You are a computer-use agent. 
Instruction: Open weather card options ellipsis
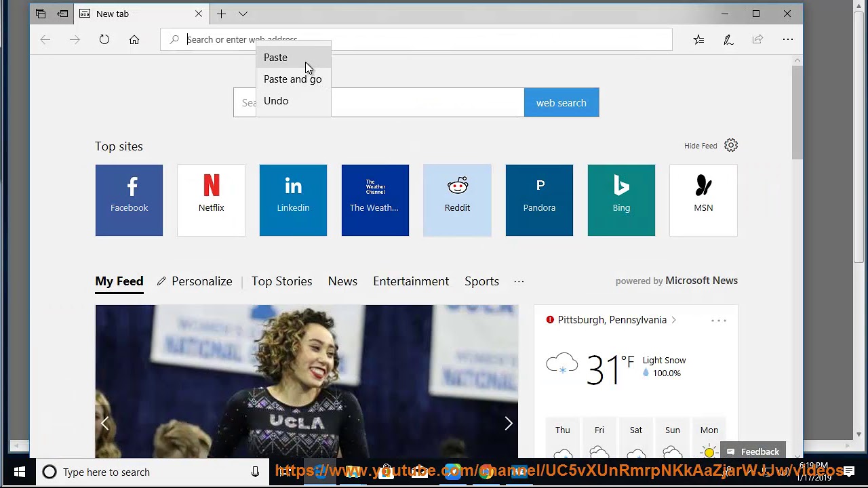coord(719,321)
